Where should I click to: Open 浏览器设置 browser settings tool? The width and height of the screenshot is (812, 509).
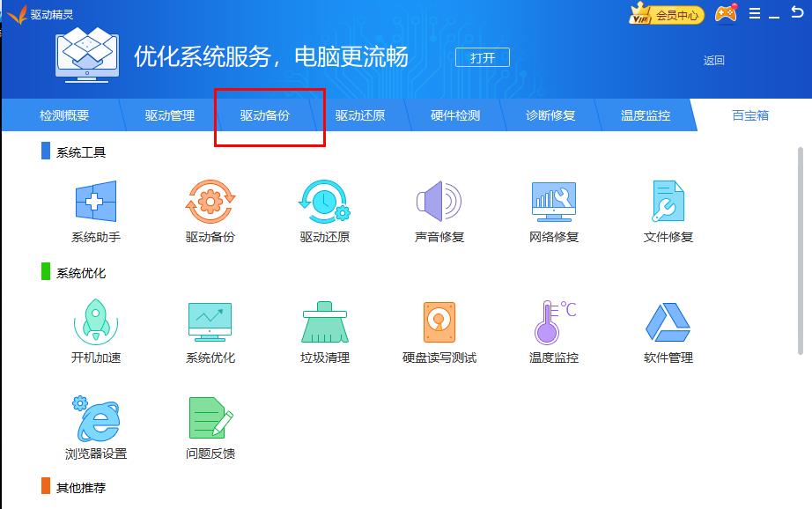(x=95, y=427)
